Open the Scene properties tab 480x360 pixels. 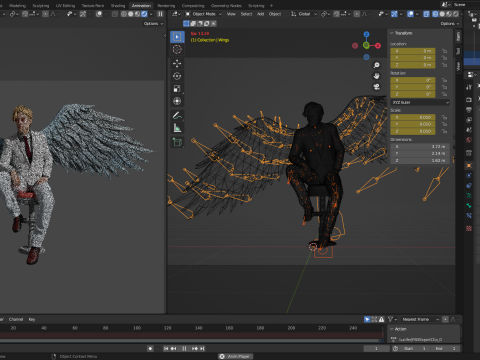click(469, 130)
